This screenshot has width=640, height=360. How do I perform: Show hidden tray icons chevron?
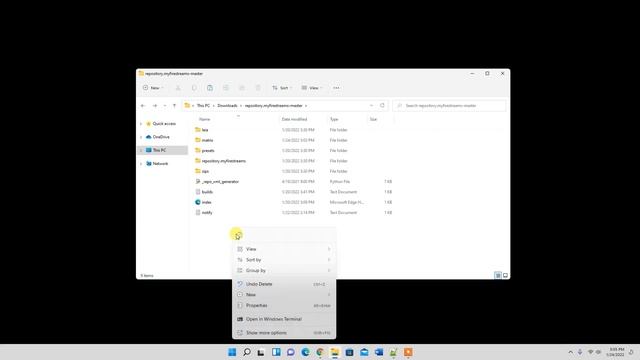[x=570, y=352]
